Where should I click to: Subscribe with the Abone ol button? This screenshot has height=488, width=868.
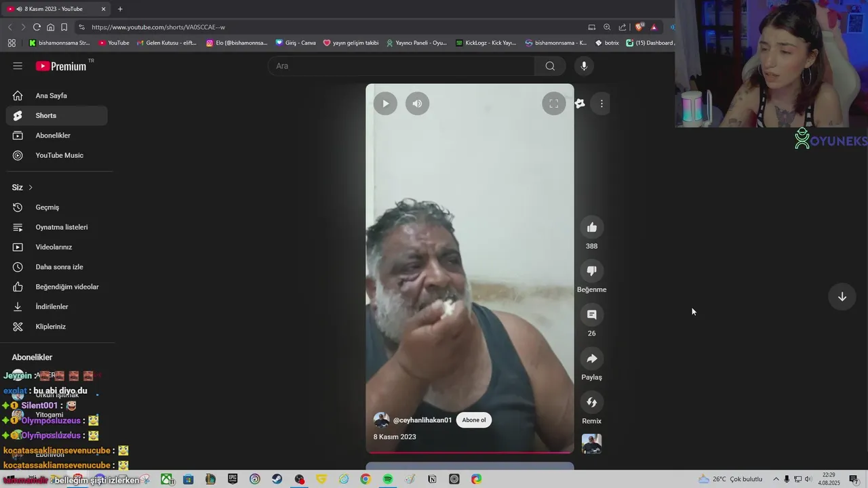(x=474, y=420)
